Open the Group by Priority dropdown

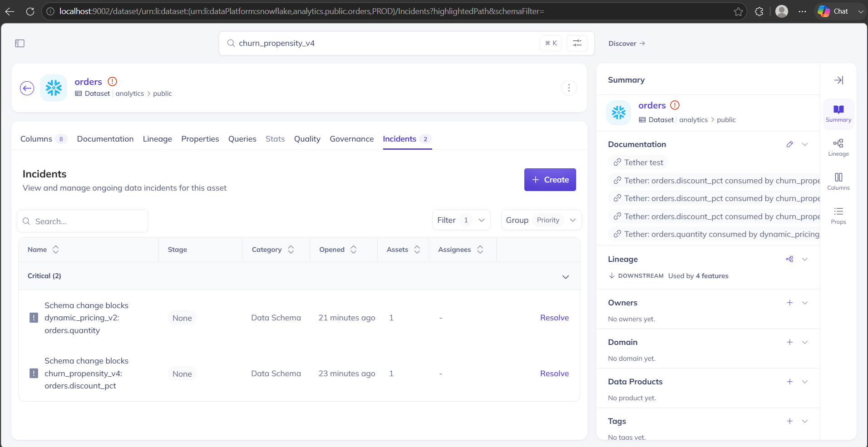point(541,220)
